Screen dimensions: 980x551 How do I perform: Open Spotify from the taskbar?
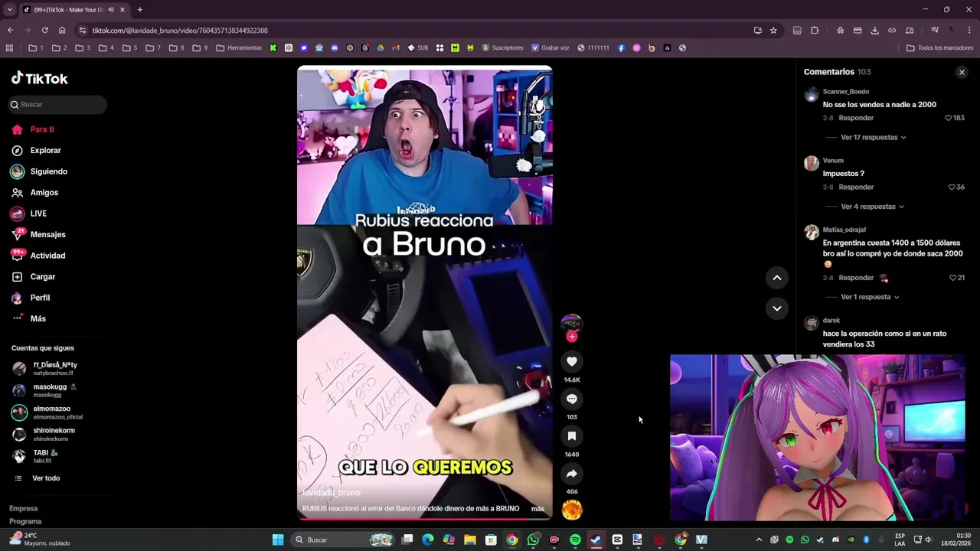click(x=575, y=540)
